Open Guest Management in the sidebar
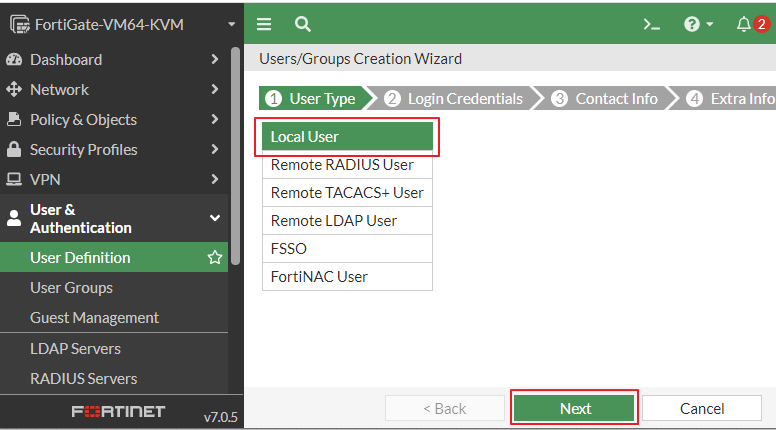The image size is (776, 430). click(95, 318)
